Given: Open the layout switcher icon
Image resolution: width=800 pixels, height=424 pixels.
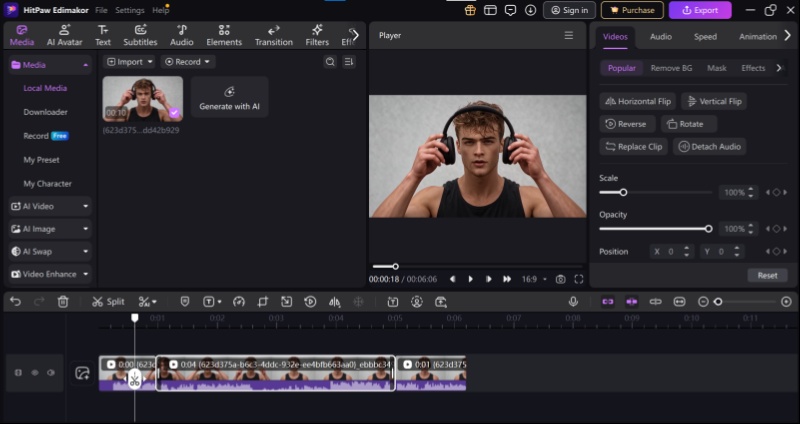Looking at the screenshot, I should 490,10.
